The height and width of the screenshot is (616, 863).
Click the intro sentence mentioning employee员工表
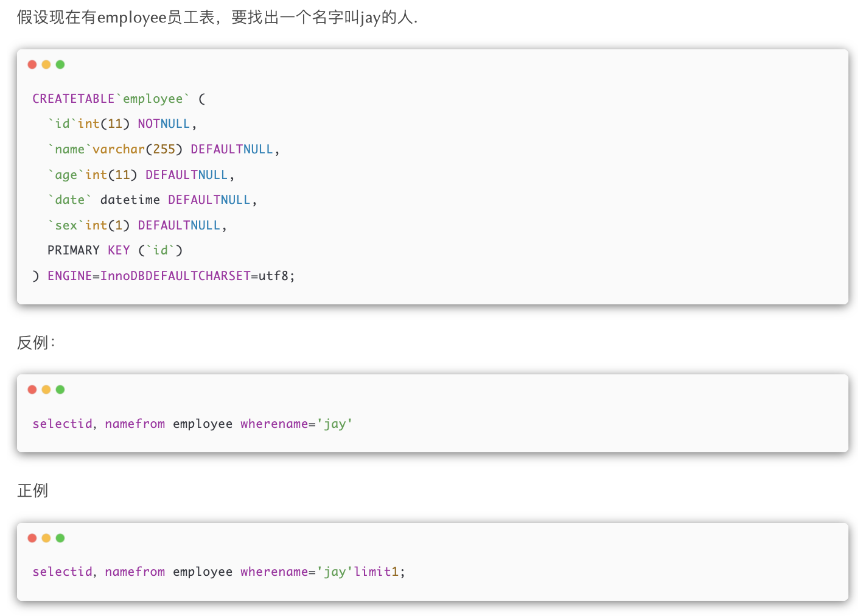click(x=217, y=18)
